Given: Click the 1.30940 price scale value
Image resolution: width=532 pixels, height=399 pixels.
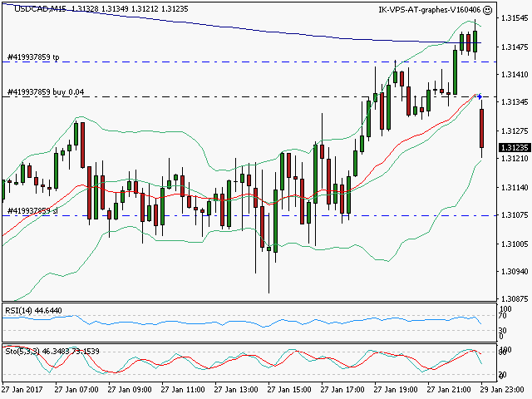Looking at the screenshot, I should tap(515, 271).
